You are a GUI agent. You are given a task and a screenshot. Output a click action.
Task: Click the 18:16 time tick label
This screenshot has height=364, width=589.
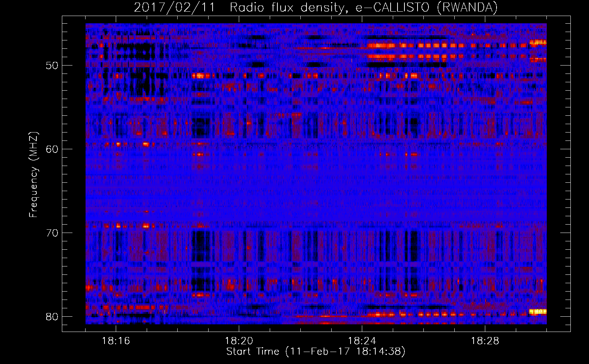pyautogui.click(x=116, y=341)
